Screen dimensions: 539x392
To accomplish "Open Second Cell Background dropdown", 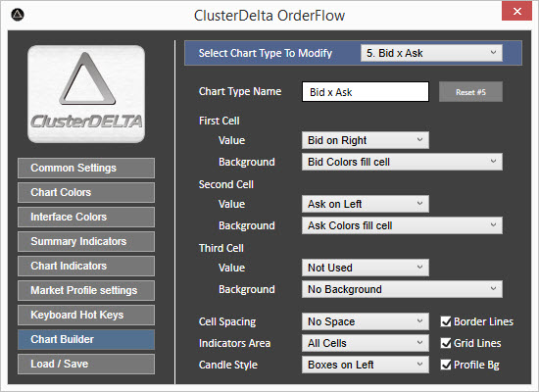I will click(x=402, y=225).
